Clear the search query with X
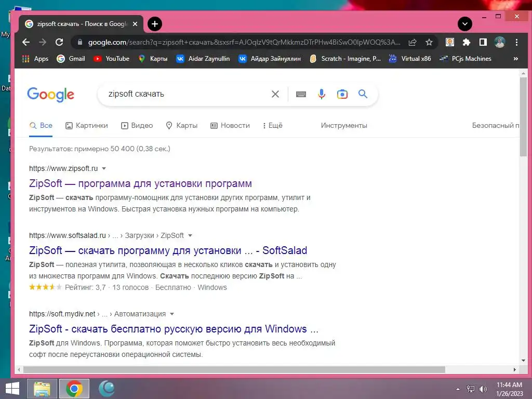This screenshot has height=399, width=532. tap(275, 94)
